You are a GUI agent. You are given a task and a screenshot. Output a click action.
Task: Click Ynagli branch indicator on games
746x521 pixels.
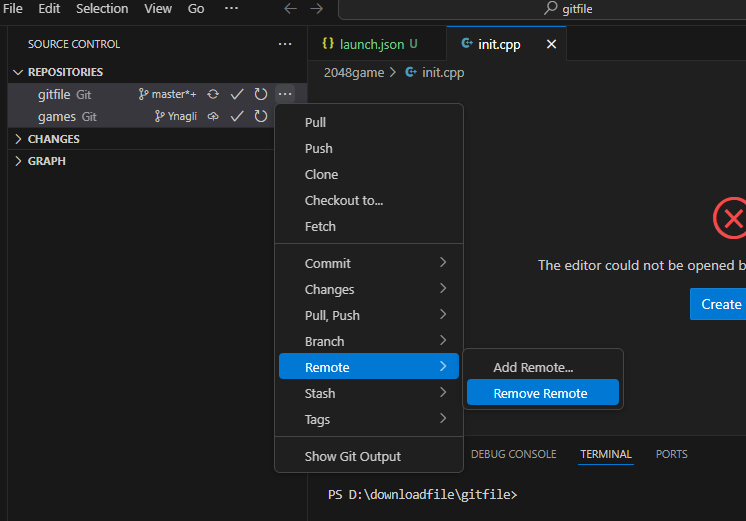(x=176, y=117)
